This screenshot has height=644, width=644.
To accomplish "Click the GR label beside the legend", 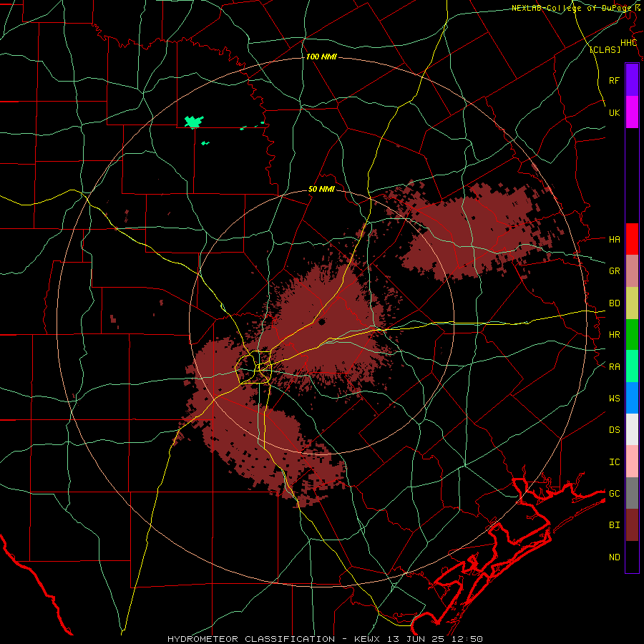I will pos(614,271).
